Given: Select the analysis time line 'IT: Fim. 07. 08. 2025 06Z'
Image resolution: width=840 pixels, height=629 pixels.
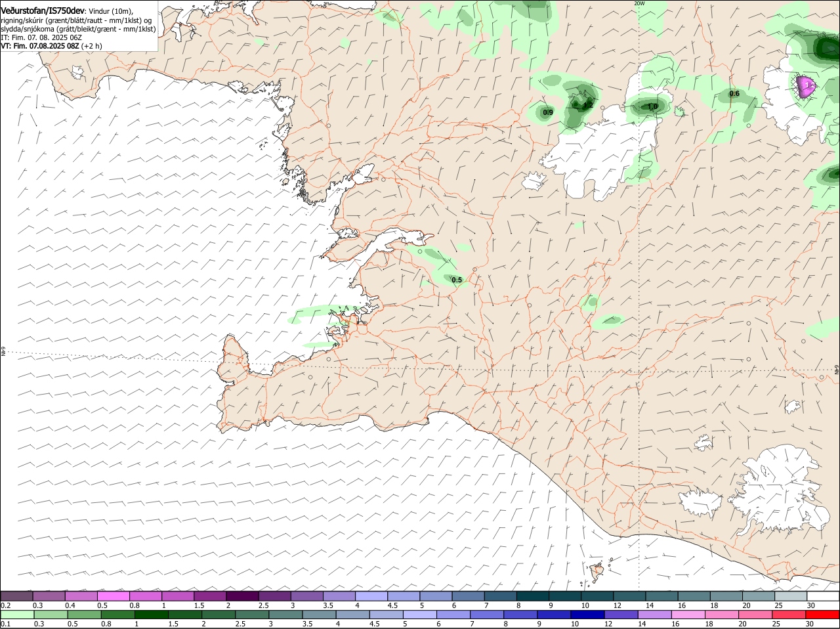Looking at the screenshot, I should (41, 37).
